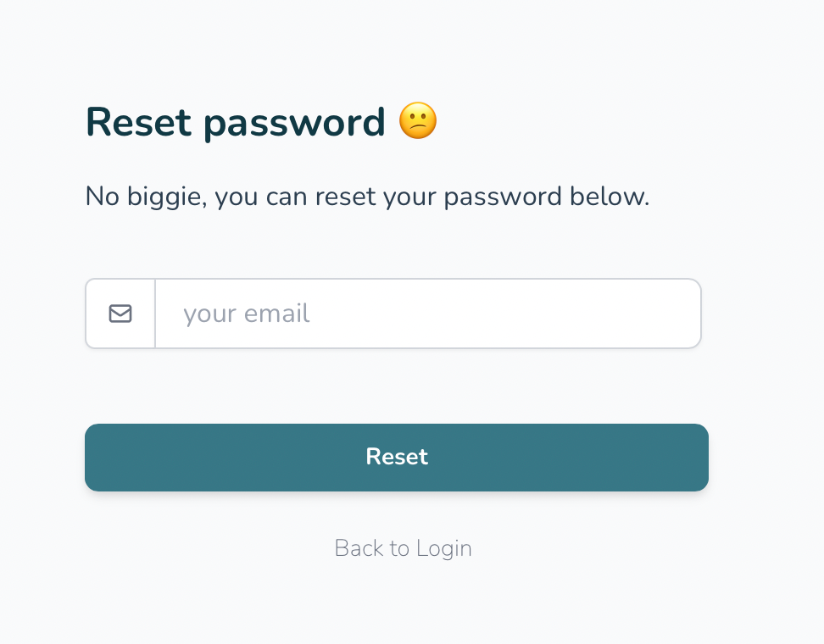Click the emoji next to the heading

(418, 122)
